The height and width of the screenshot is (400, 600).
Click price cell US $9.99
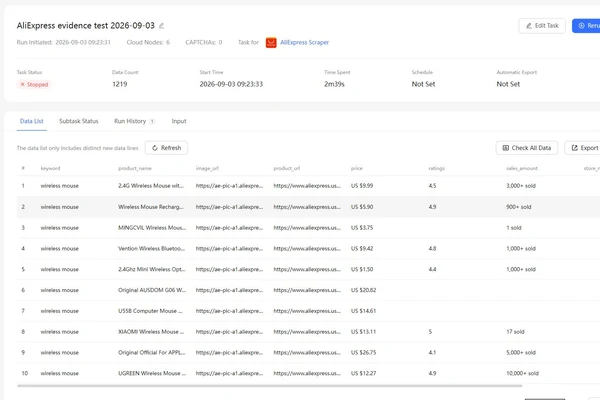tap(362, 186)
